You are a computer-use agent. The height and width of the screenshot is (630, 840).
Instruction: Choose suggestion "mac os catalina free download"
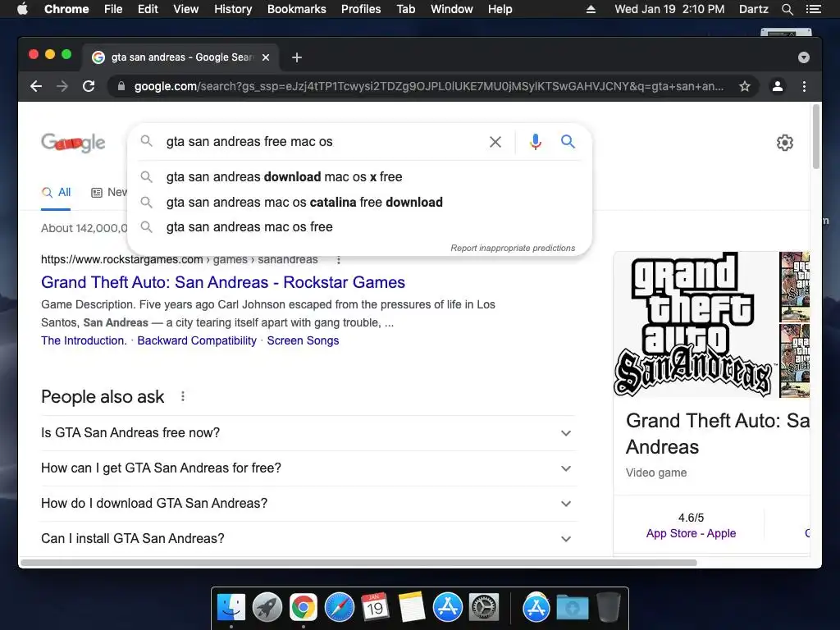click(x=359, y=202)
